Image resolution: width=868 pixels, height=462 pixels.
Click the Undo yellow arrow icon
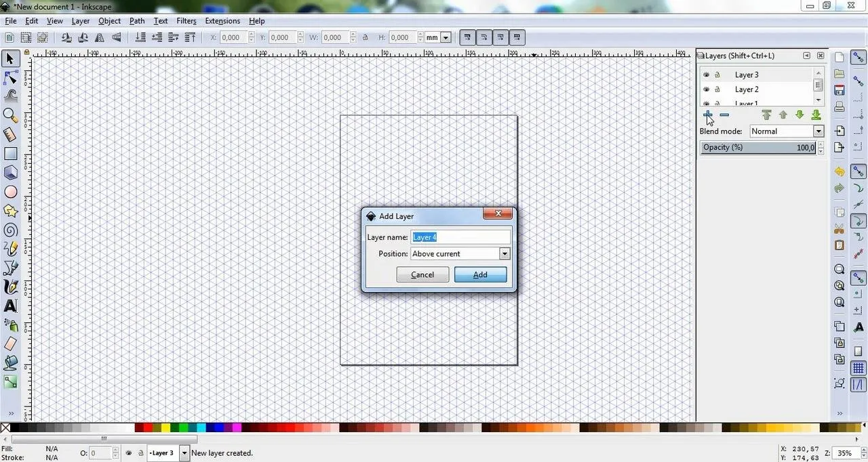[840, 172]
